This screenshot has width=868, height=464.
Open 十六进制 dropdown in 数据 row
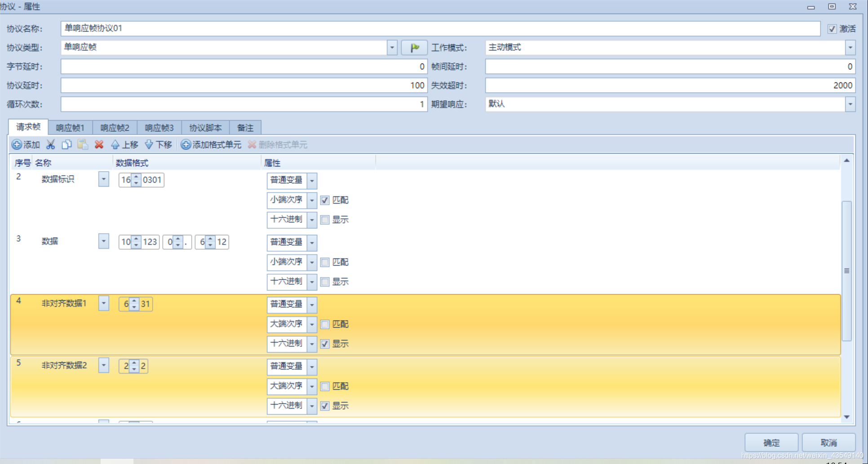point(312,282)
